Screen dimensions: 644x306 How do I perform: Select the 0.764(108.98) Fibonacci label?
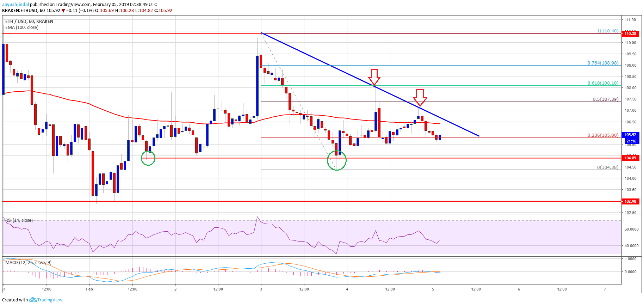tap(603, 63)
